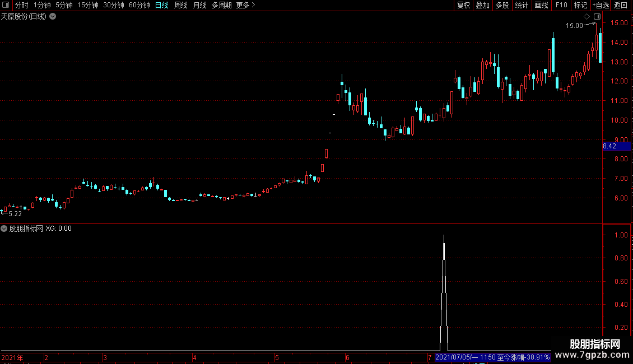Select the 1分钟 period
This screenshot has width=633, height=364.
pos(42,5)
